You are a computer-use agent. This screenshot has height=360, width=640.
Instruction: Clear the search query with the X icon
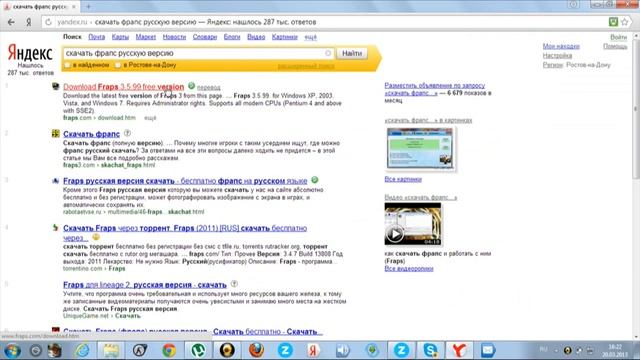coord(328,53)
